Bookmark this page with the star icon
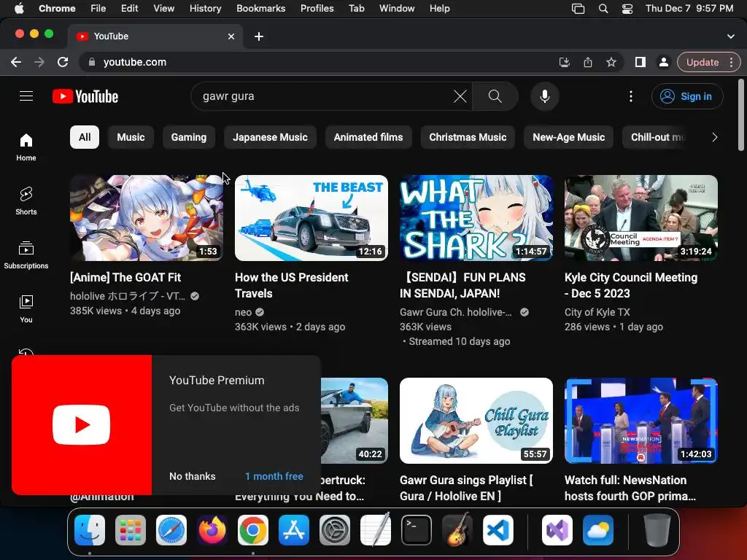Screen dimensions: 747x560 pos(611,62)
